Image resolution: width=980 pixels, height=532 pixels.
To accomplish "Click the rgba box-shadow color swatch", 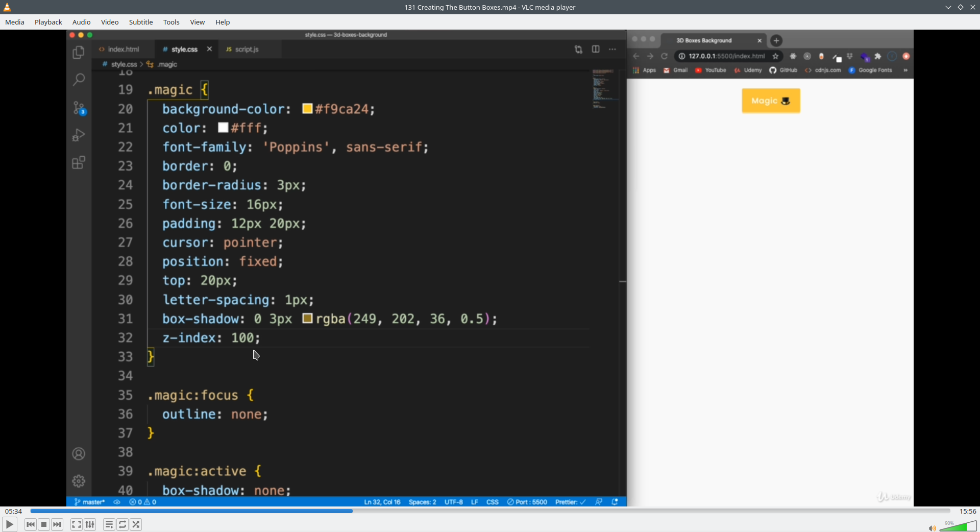I will [x=307, y=319].
